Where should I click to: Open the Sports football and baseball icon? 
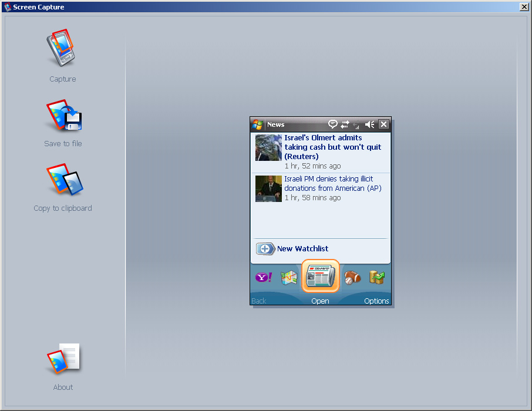tap(352, 277)
